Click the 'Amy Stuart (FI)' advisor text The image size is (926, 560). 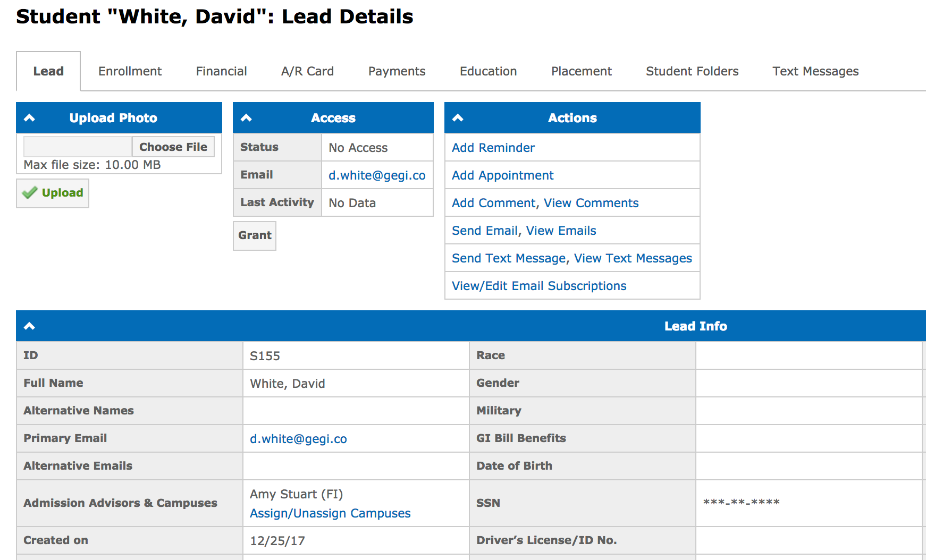click(296, 494)
